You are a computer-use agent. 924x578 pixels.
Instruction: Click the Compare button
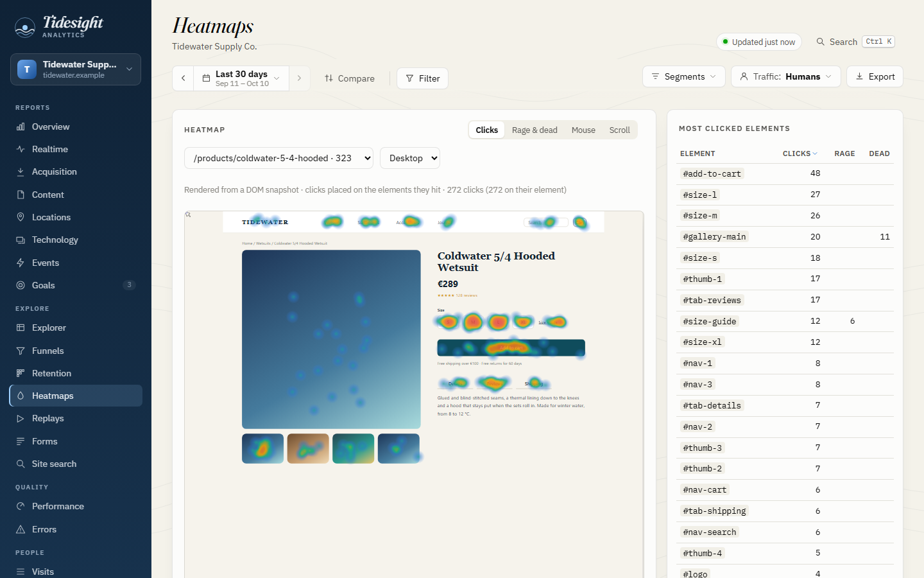(x=350, y=78)
